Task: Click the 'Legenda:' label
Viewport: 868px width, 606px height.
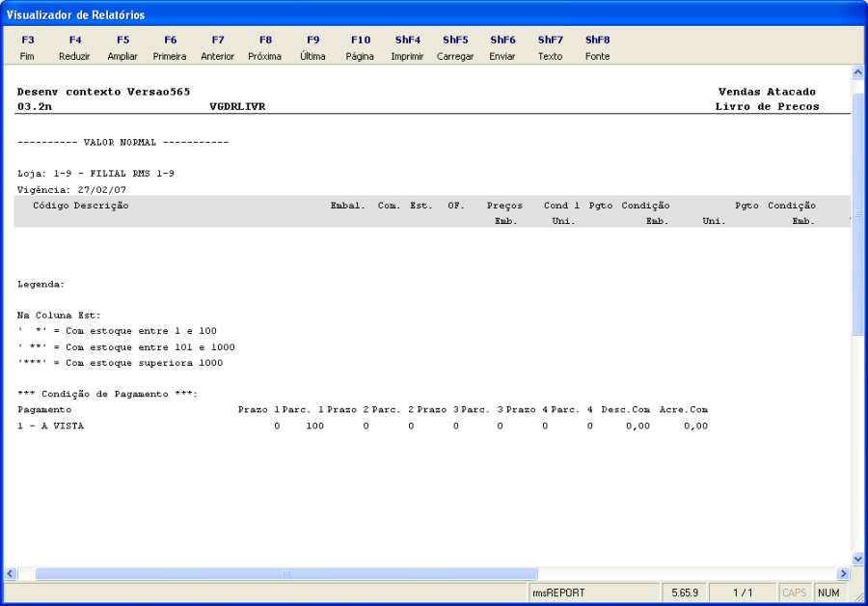Action: (x=41, y=284)
